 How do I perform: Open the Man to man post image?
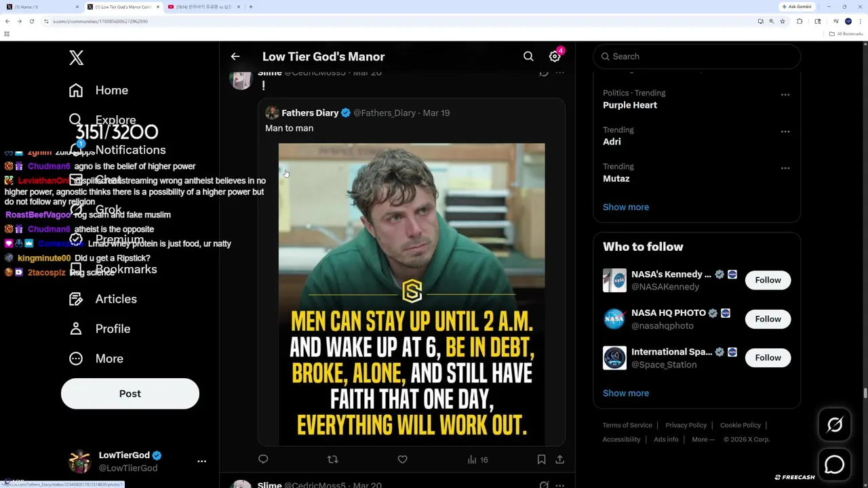(412, 294)
